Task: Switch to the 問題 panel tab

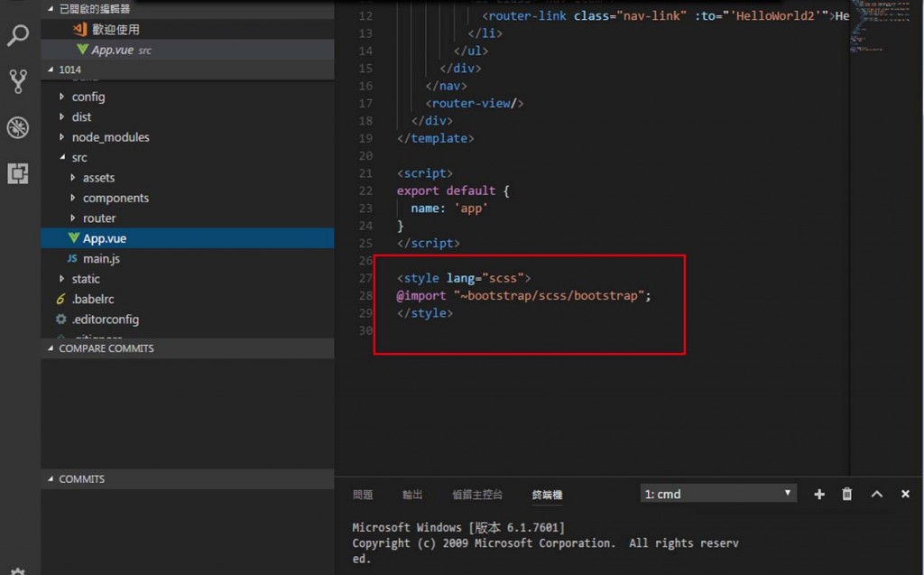Action: pos(363,494)
